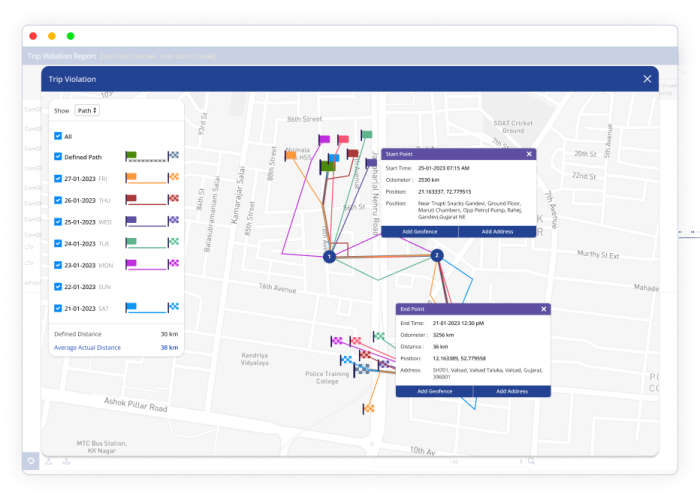Uncheck the 27-01-2023 FRI trip checkbox

pyautogui.click(x=58, y=178)
